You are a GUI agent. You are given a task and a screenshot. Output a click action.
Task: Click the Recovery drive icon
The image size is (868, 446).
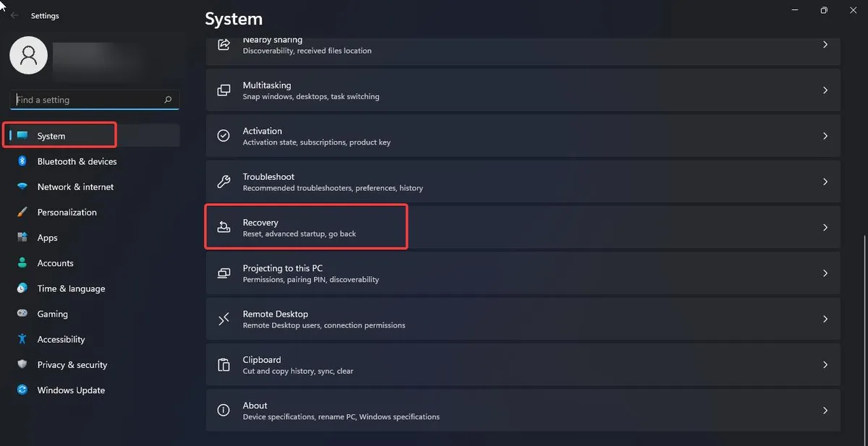(x=224, y=228)
